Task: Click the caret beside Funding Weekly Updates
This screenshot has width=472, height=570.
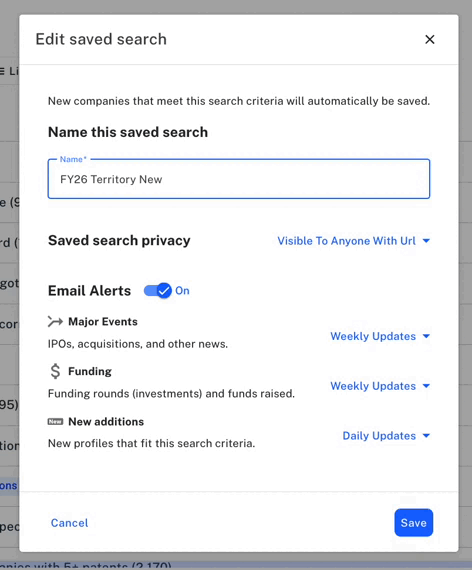Action: pos(426,386)
